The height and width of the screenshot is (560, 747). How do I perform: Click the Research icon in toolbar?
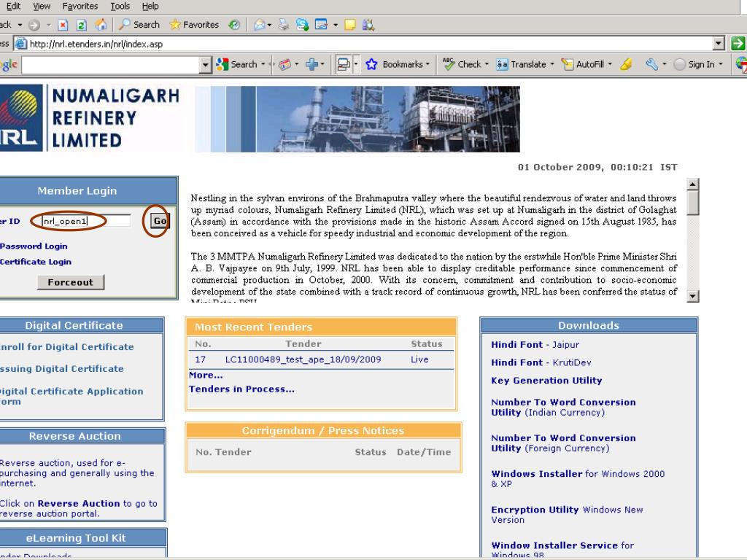click(368, 25)
